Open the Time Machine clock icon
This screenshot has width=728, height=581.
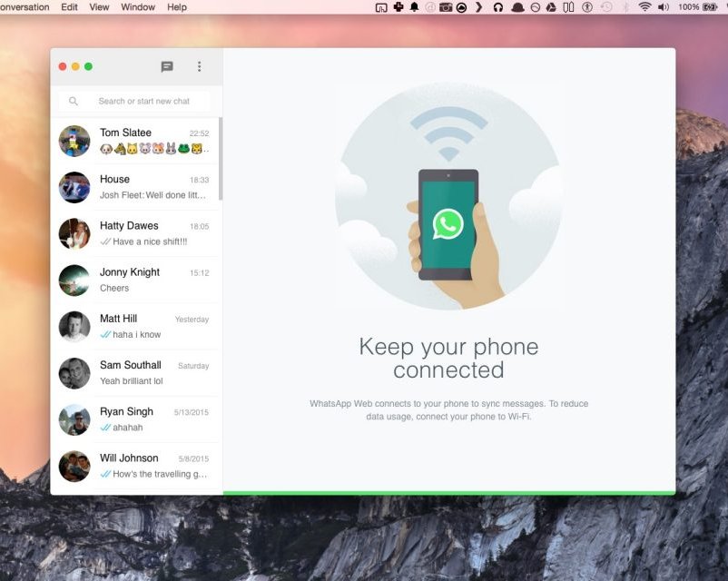point(606,7)
